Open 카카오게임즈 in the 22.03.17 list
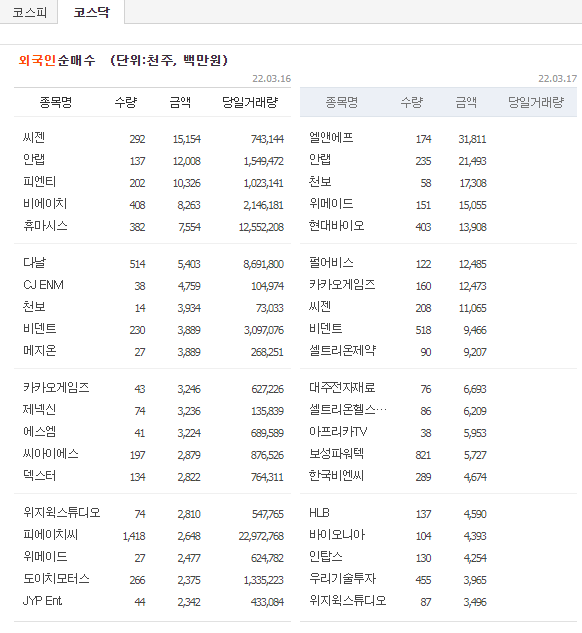 tap(342, 285)
